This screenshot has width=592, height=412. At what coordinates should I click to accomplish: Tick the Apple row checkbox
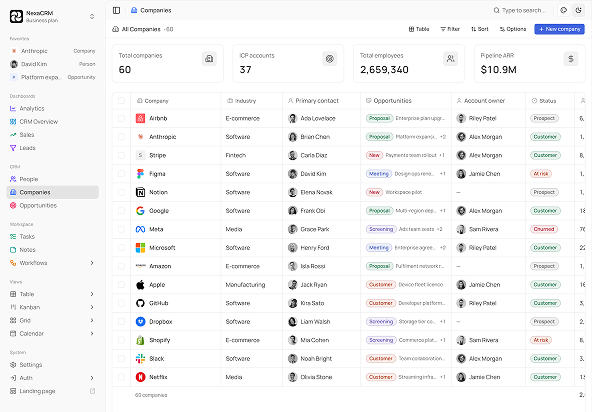(121, 285)
